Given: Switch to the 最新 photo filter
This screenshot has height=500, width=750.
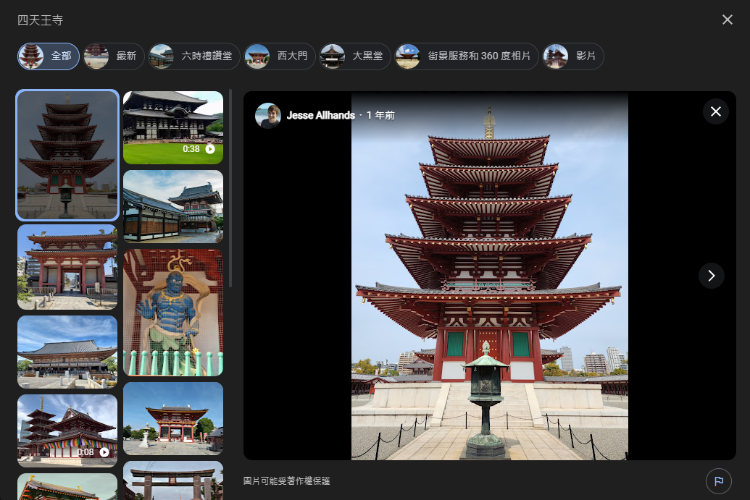Looking at the screenshot, I should point(114,56).
